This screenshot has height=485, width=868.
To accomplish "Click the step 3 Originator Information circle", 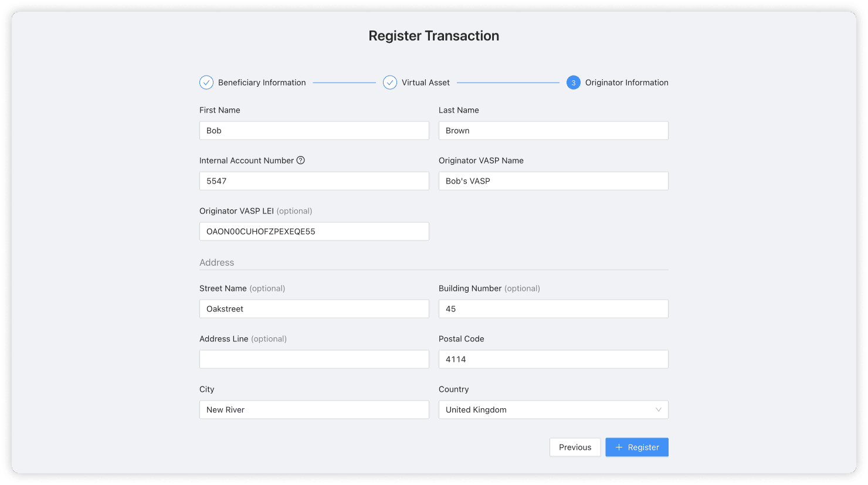I will click(x=573, y=83).
